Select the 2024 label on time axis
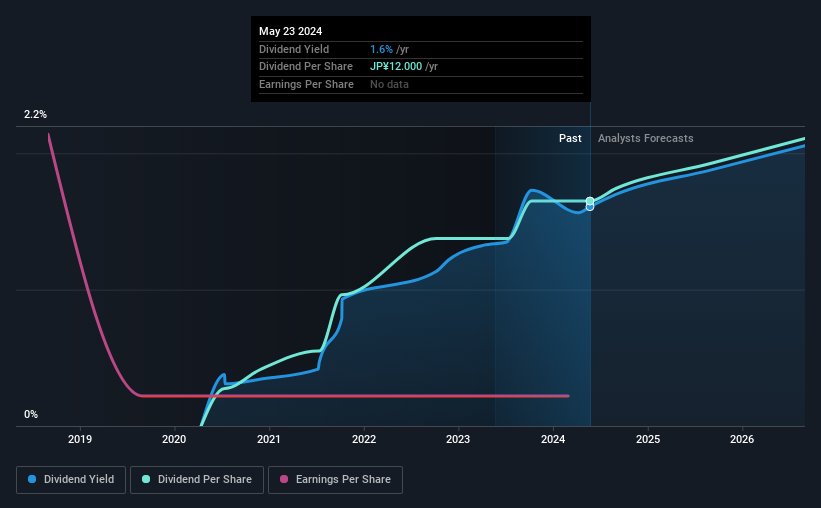 553,439
